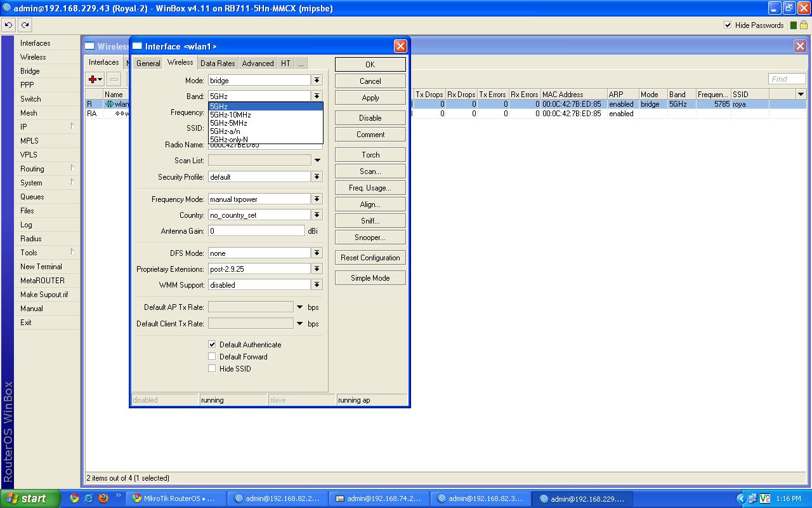Click the Simple Mode button
The width and height of the screenshot is (812, 508).
pos(370,278)
